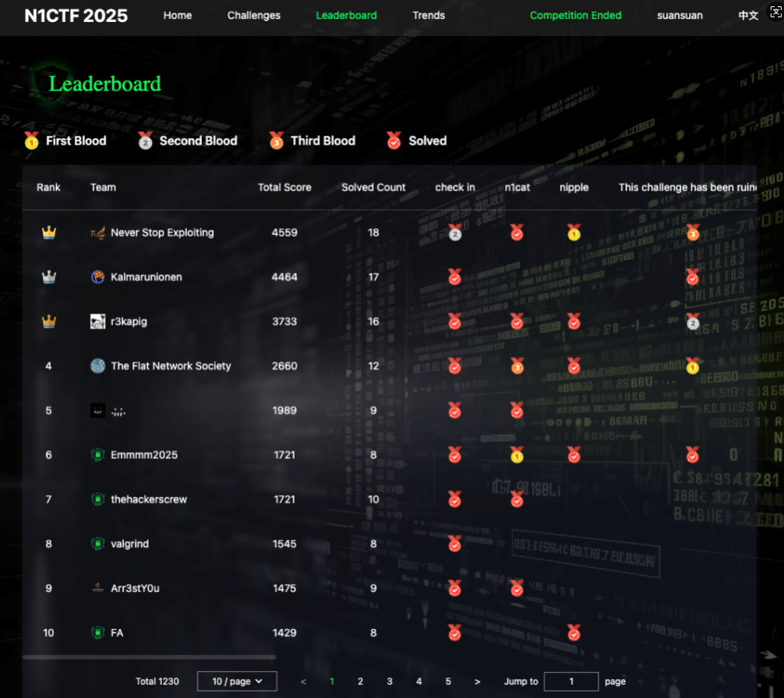Image resolution: width=784 pixels, height=698 pixels.
Task: Go to next page using right arrow
Action: pos(478,681)
